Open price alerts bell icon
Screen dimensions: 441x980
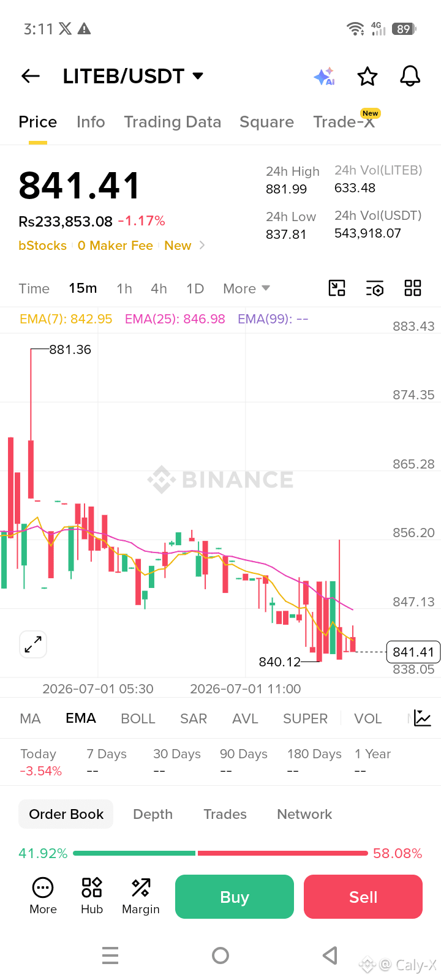coord(410,77)
